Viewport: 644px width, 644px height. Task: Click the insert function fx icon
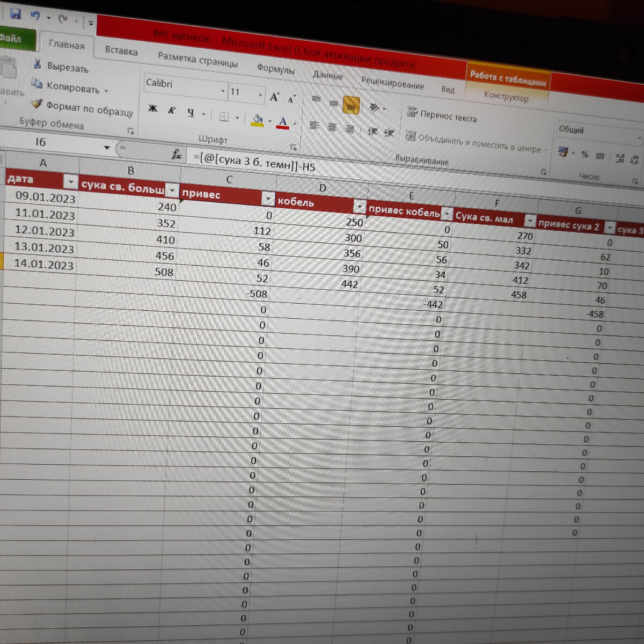177,155
